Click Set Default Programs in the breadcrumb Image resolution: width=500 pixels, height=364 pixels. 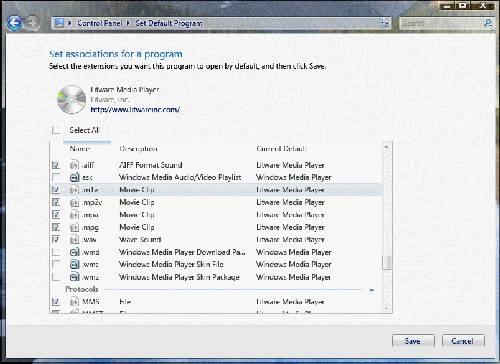(x=169, y=23)
